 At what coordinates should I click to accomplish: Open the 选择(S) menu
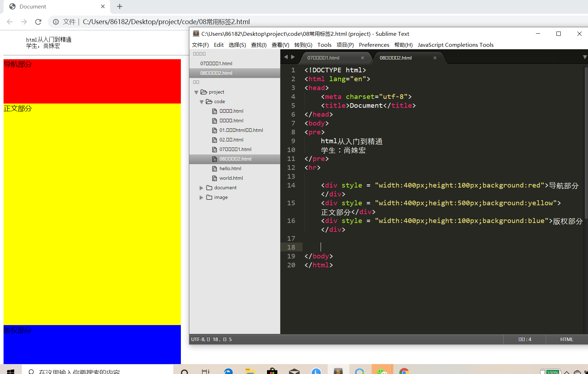(237, 45)
